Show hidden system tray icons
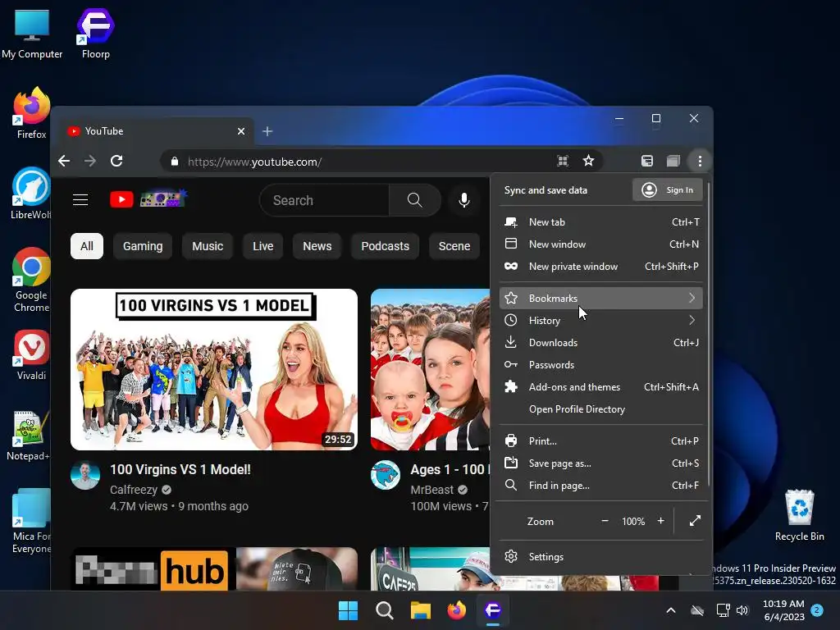840x630 pixels. click(x=671, y=610)
